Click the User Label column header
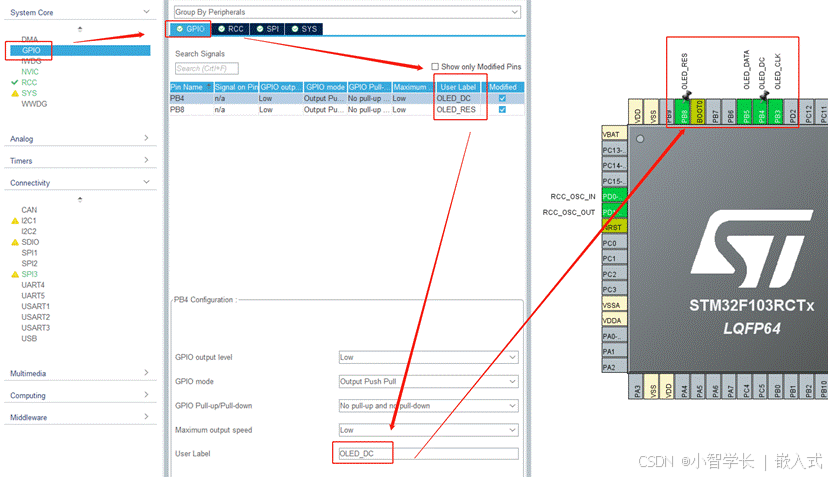 tap(458, 87)
